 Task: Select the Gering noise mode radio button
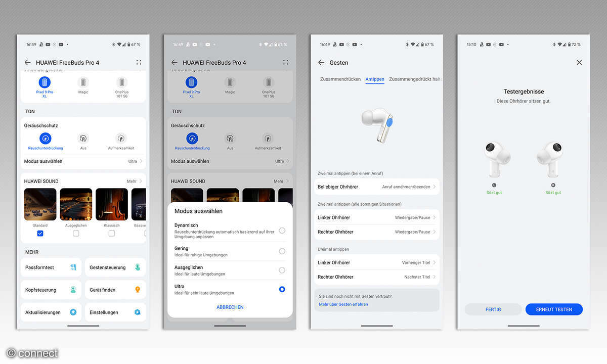click(282, 251)
